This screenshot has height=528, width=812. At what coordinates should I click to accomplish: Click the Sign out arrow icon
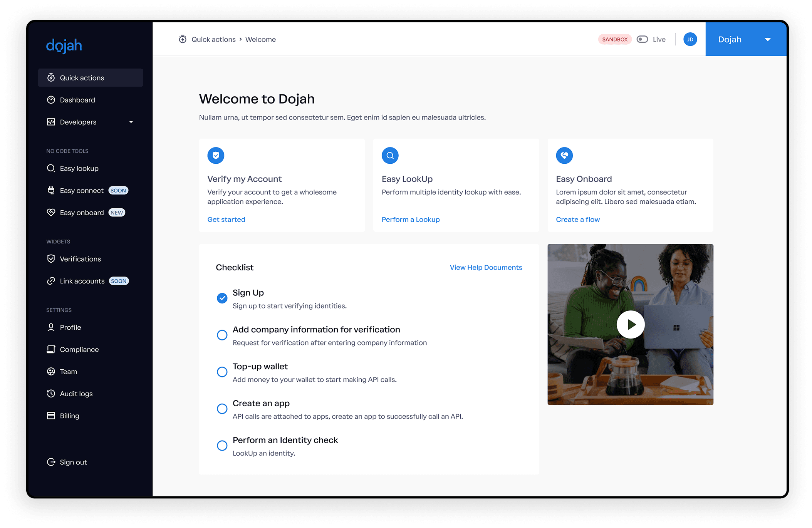[x=51, y=462]
